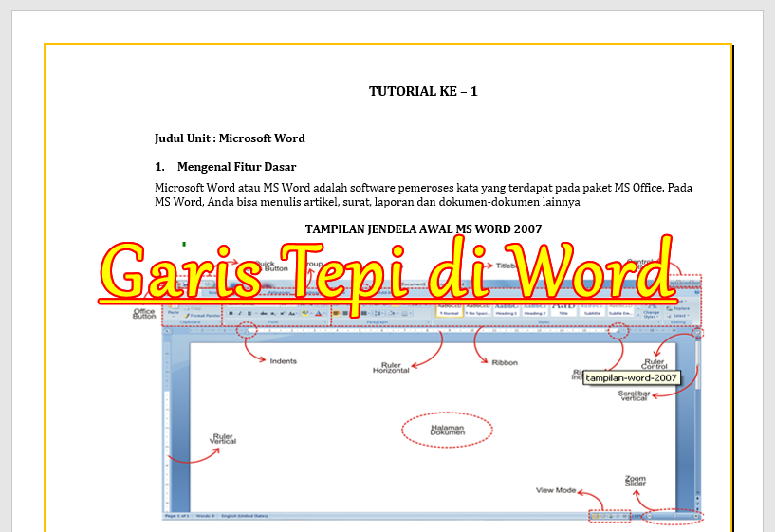Click the "Ruler Vertical" label in the picture
Screen dimensions: 775x532
coord(222,439)
